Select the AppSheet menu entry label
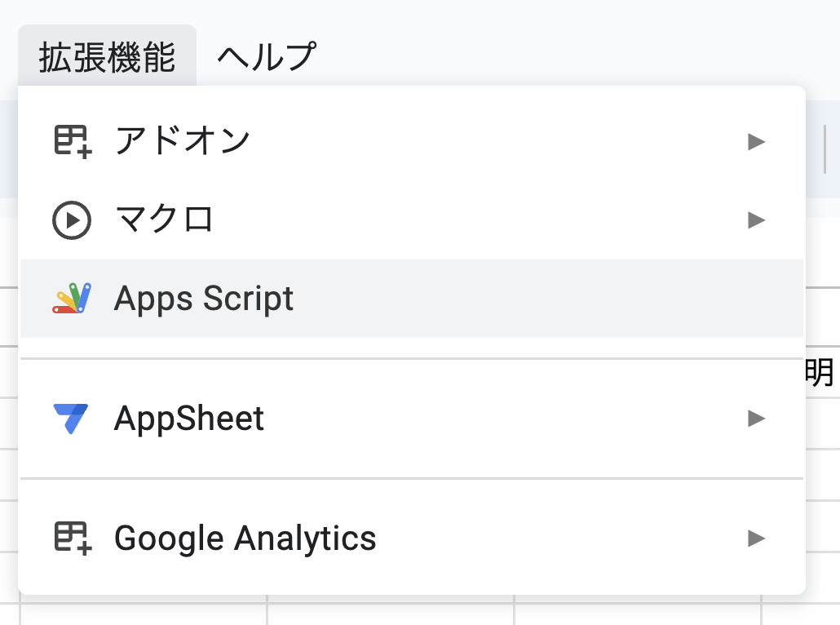Image resolution: width=840 pixels, height=625 pixels. (x=189, y=419)
